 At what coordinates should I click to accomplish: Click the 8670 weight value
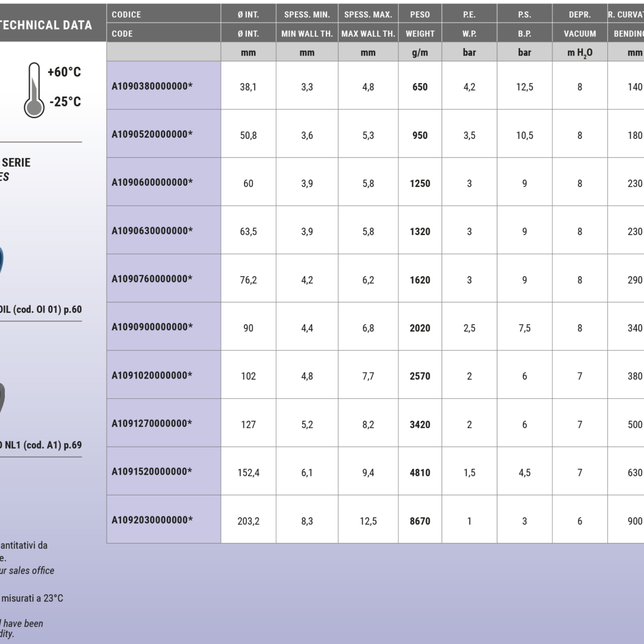coord(420,521)
